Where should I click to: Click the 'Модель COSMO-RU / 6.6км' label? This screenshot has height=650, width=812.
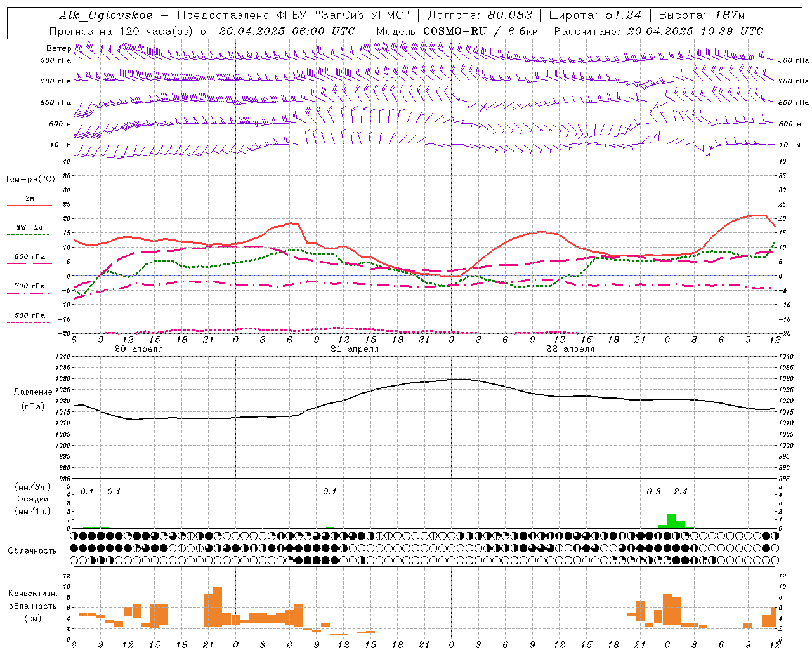coord(457,31)
